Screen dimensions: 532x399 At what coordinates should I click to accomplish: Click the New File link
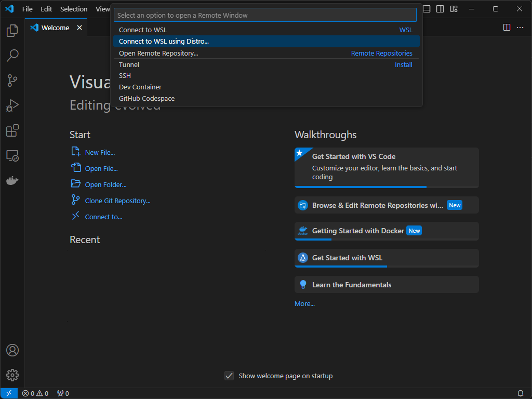point(100,152)
